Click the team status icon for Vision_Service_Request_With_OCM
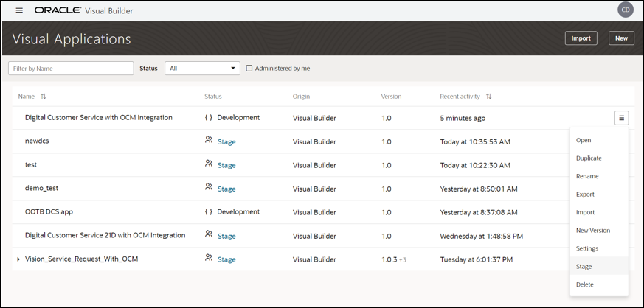The image size is (644, 308). point(208,258)
